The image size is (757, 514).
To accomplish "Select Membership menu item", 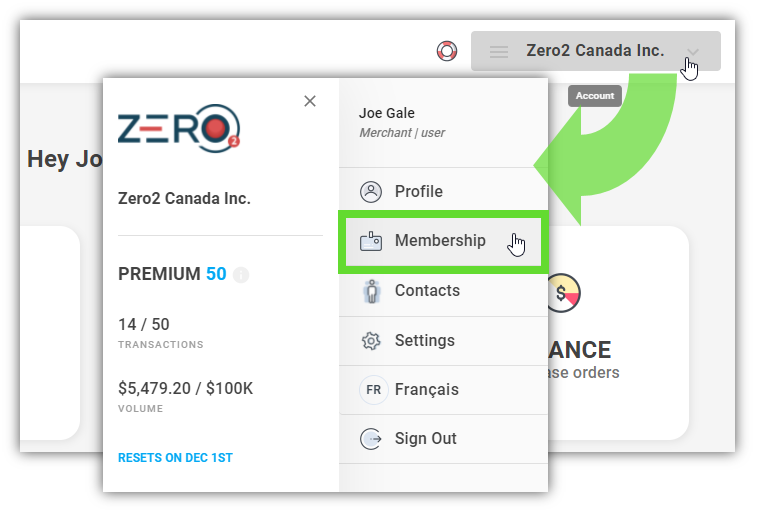I will 443,241.
